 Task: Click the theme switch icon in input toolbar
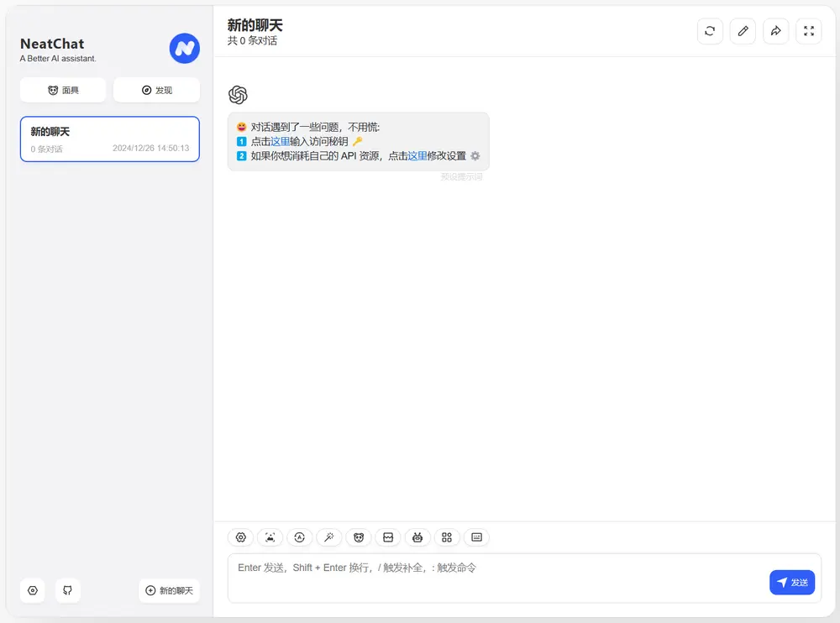pos(299,537)
